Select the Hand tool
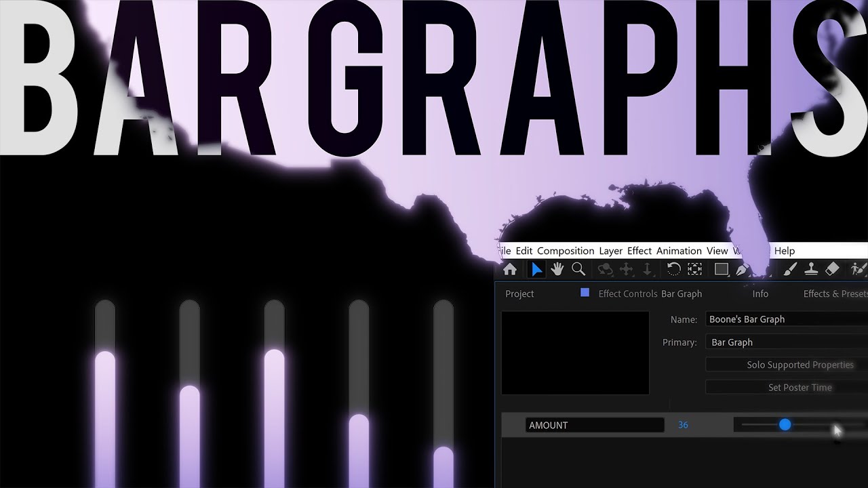This screenshot has width=868, height=488. click(x=557, y=270)
